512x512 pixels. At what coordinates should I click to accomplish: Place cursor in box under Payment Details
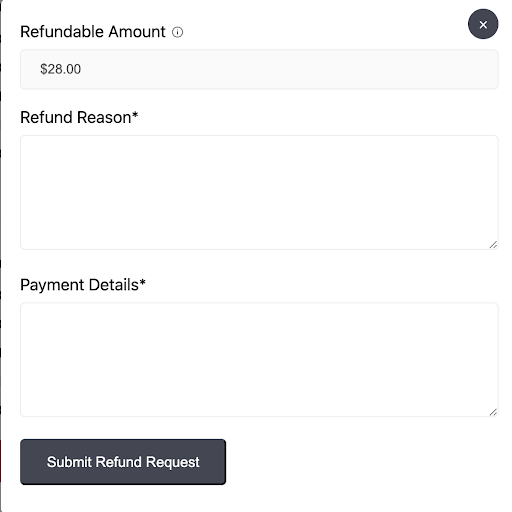pos(259,360)
